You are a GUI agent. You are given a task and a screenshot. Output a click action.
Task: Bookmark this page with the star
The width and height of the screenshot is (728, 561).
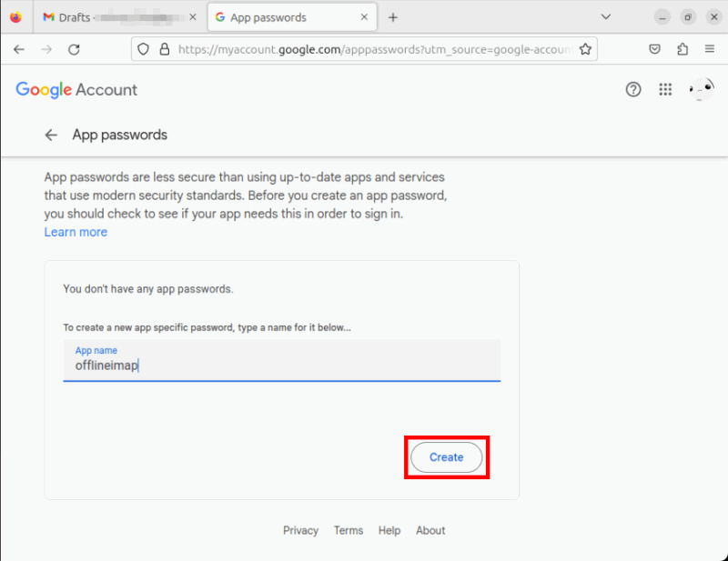click(586, 49)
